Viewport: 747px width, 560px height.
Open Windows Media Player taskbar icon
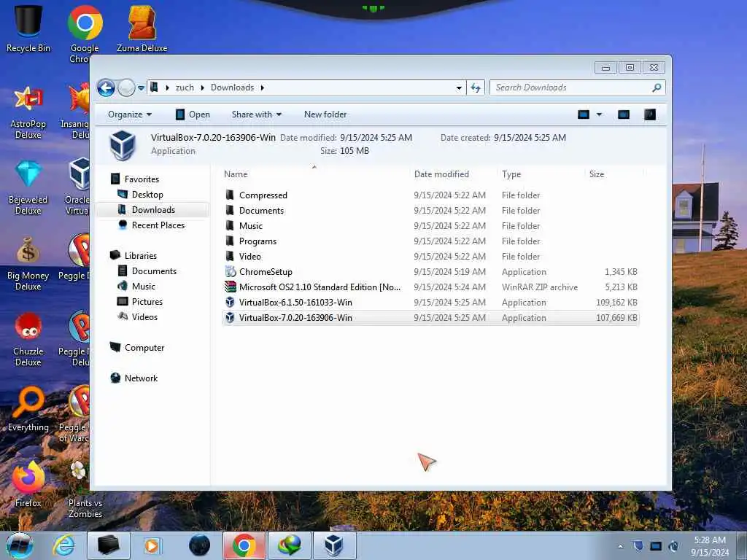pos(152,545)
